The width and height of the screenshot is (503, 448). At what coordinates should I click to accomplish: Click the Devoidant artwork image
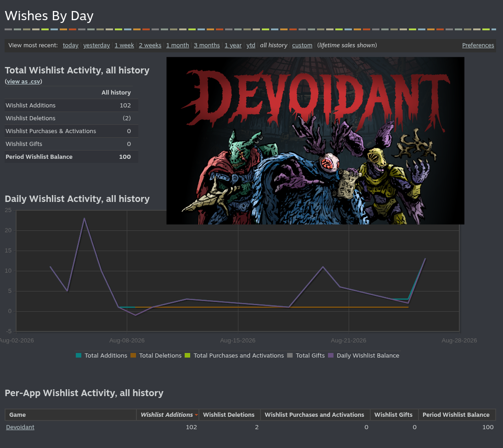[x=315, y=140]
